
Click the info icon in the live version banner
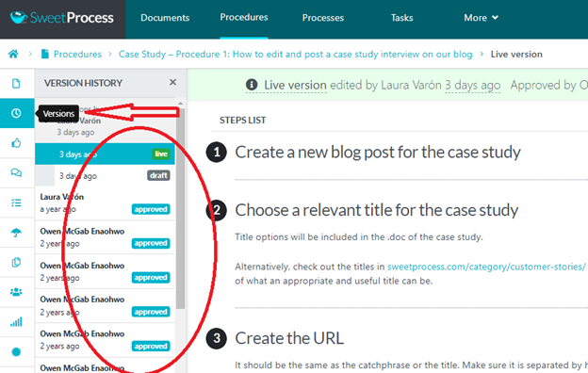(x=252, y=85)
